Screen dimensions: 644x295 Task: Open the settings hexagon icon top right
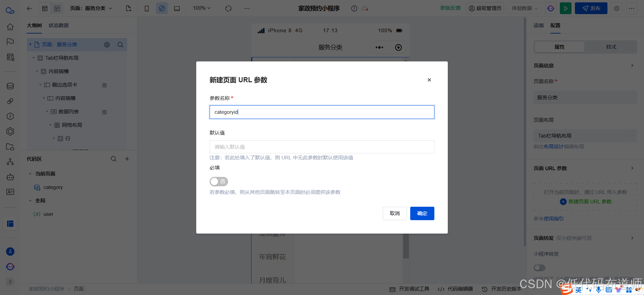coord(616,8)
